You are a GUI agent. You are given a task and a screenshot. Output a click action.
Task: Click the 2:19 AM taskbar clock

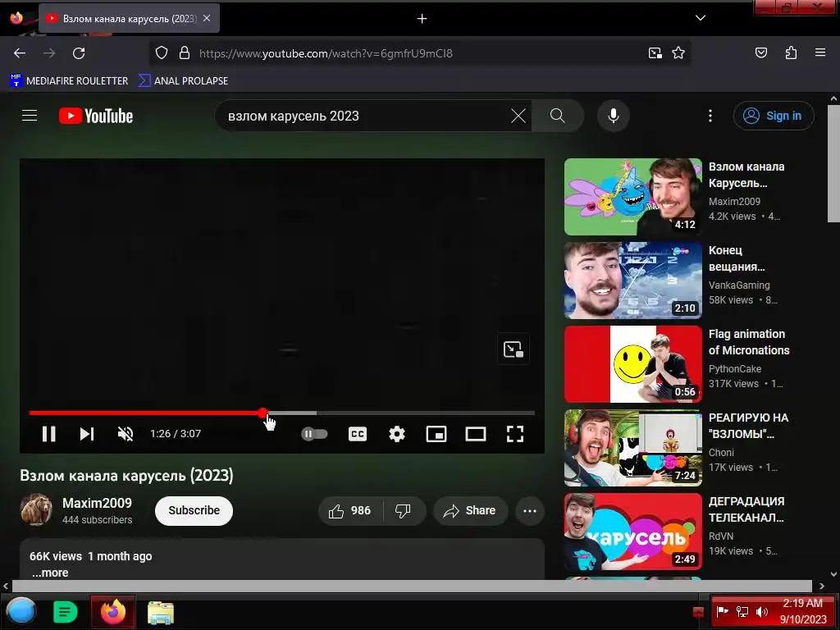pyautogui.click(x=802, y=610)
